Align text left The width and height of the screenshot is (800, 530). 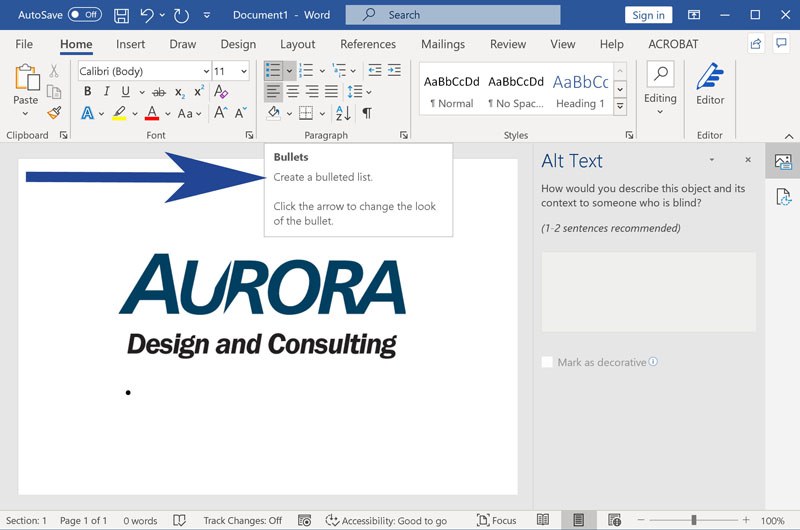click(x=273, y=92)
